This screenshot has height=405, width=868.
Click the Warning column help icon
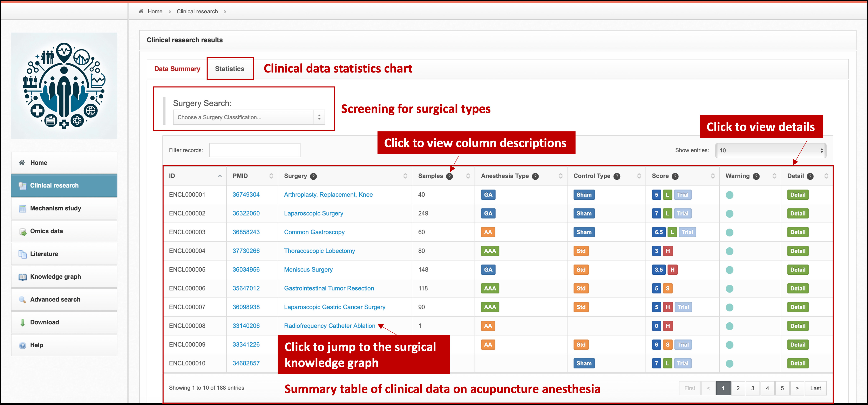coord(756,176)
